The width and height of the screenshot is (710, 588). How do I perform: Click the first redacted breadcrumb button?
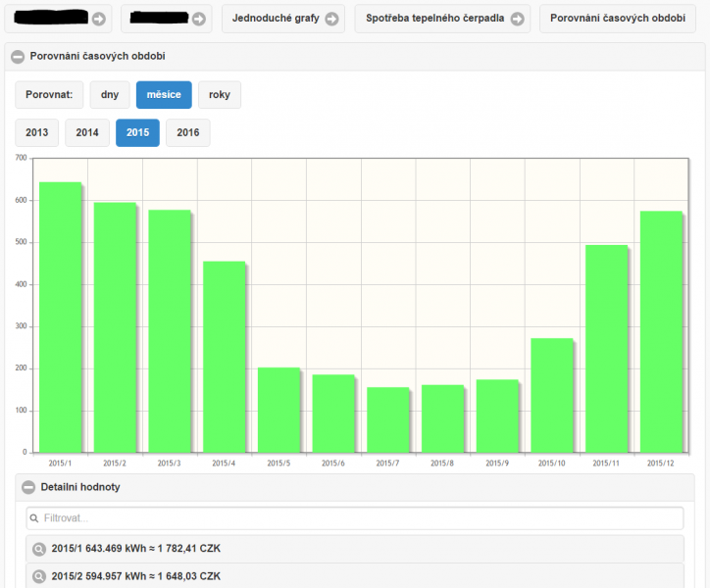pos(58,19)
